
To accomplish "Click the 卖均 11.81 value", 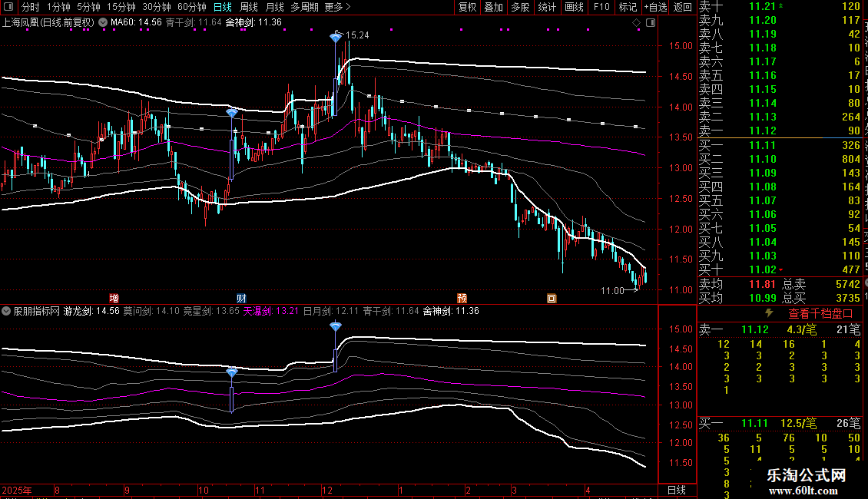I will point(762,284).
